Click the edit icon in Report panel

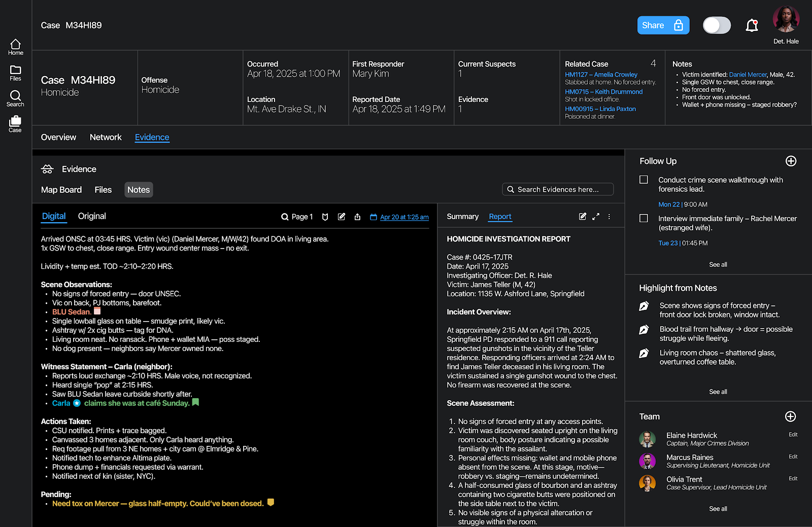click(x=583, y=217)
